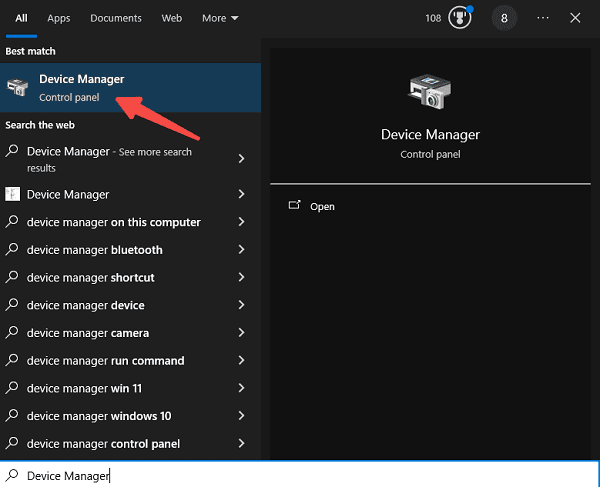
Task: Click the 108 rewards points number
Action: (x=433, y=18)
